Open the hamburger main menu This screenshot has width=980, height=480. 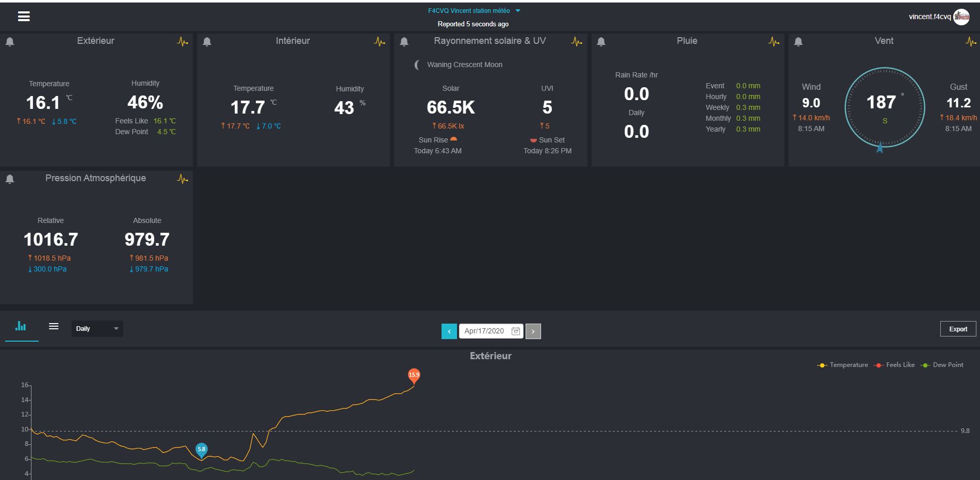[x=24, y=17]
